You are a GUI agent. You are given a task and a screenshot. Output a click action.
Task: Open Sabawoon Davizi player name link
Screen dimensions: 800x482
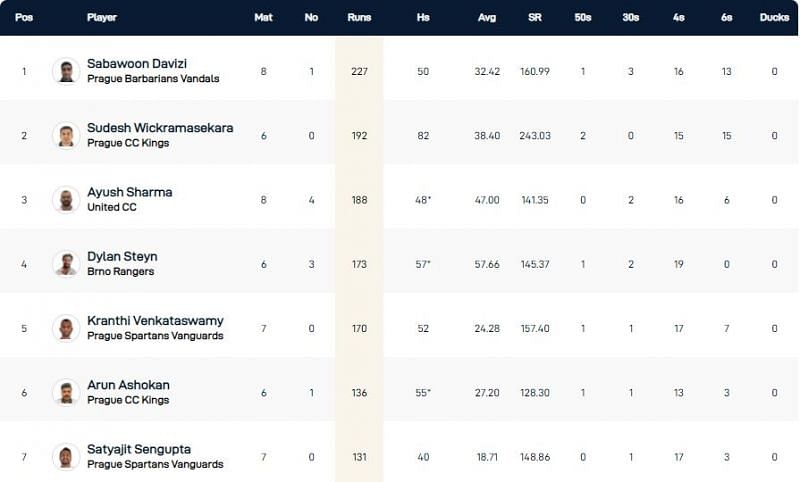(x=137, y=64)
